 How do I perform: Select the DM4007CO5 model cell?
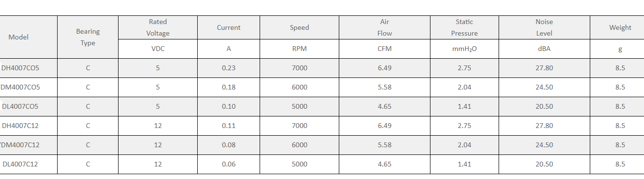click(28, 87)
